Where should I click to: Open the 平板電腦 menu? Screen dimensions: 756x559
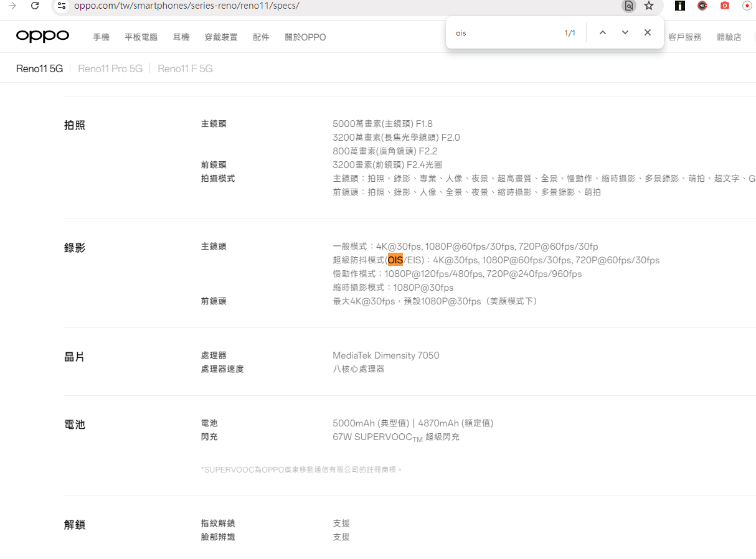click(141, 37)
